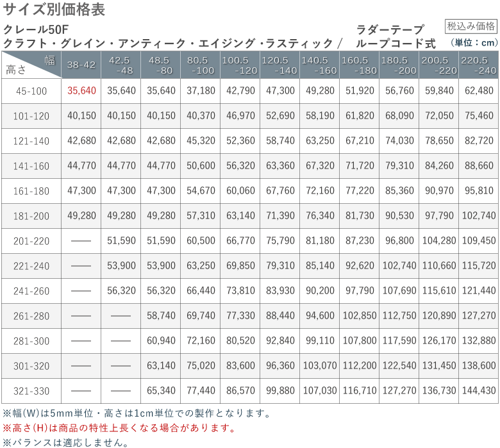The image size is (500, 448).
Task: Click the red 35,640 price cell
Action: [x=81, y=91]
